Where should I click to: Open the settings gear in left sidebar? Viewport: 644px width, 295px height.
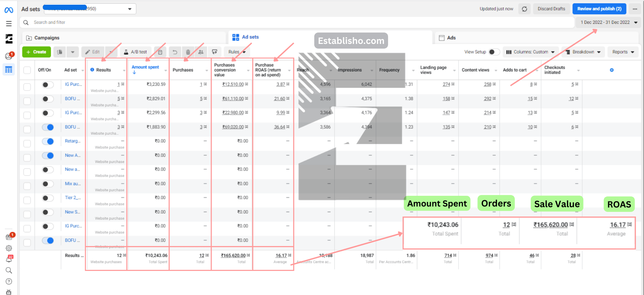tap(9, 248)
